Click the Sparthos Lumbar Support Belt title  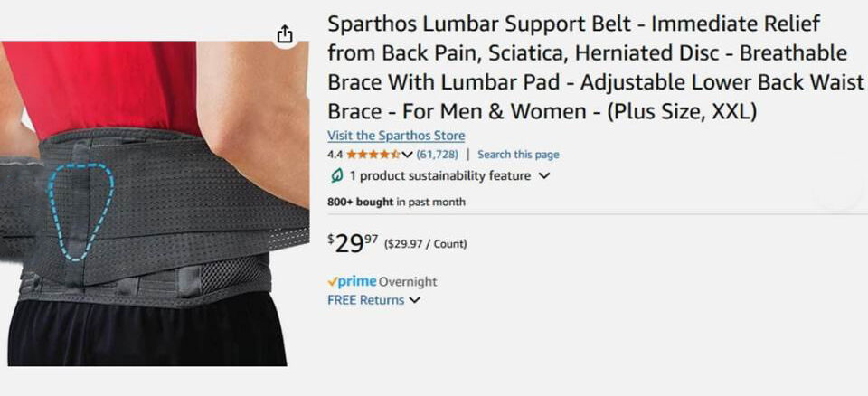[596, 68]
